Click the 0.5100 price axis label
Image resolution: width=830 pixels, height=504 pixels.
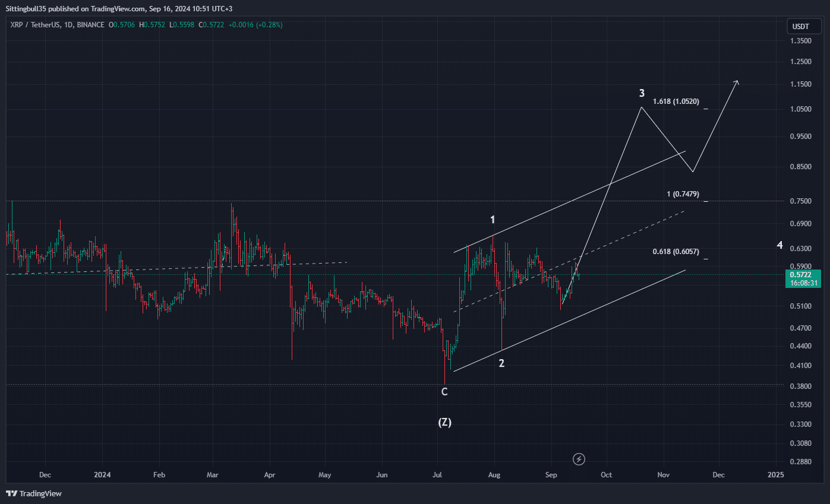coord(801,306)
